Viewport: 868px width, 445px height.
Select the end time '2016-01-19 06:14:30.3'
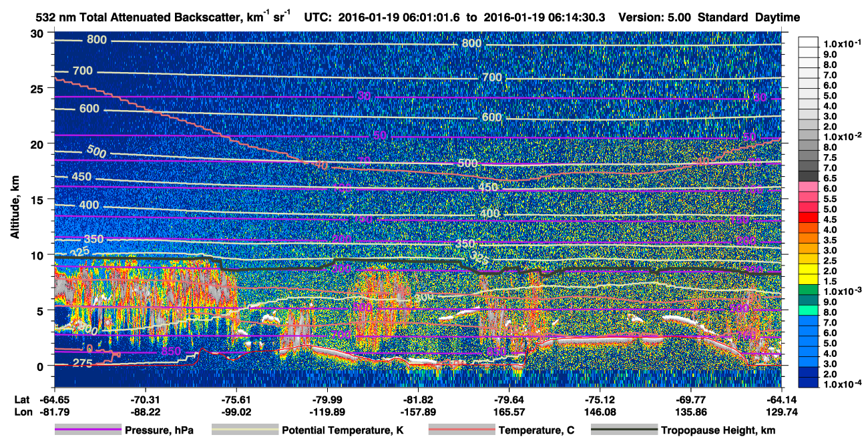(543, 17)
